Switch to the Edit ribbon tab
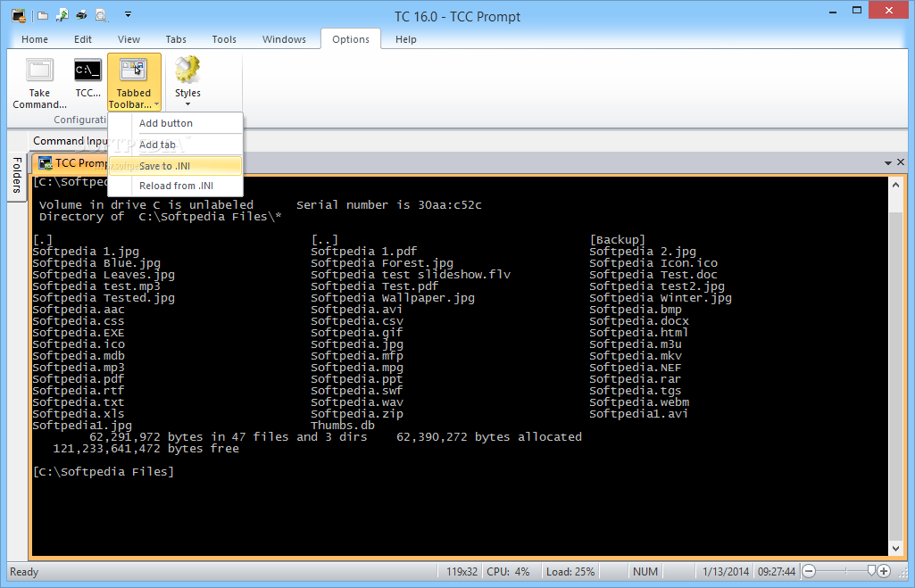 83,39
